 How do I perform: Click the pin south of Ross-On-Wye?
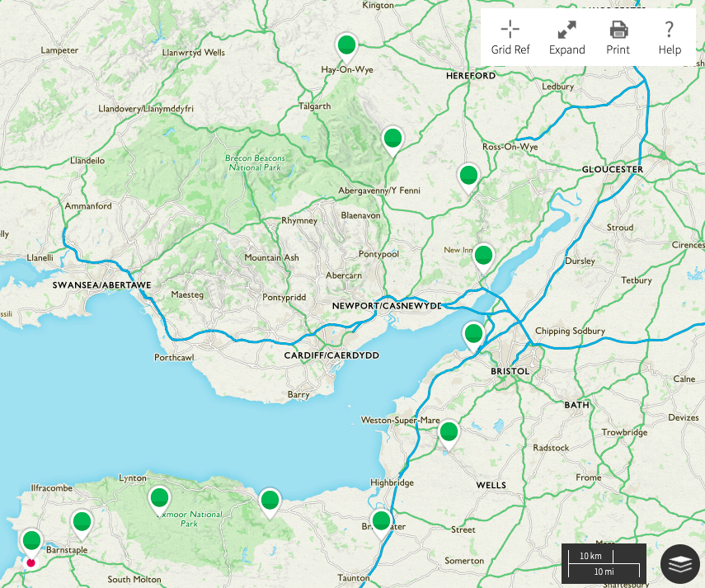[x=468, y=176]
